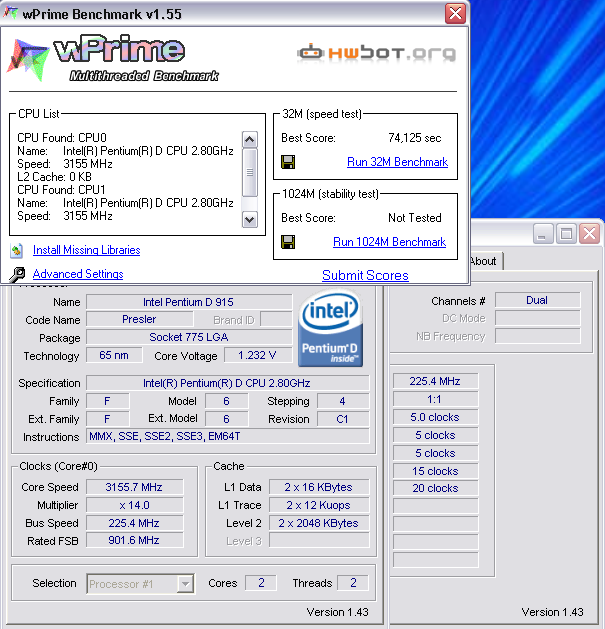Image resolution: width=605 pixels, height=629 pixels.
Task: Click the 32M Best Score 74,125 sec
Action: [x=414, y=138]
